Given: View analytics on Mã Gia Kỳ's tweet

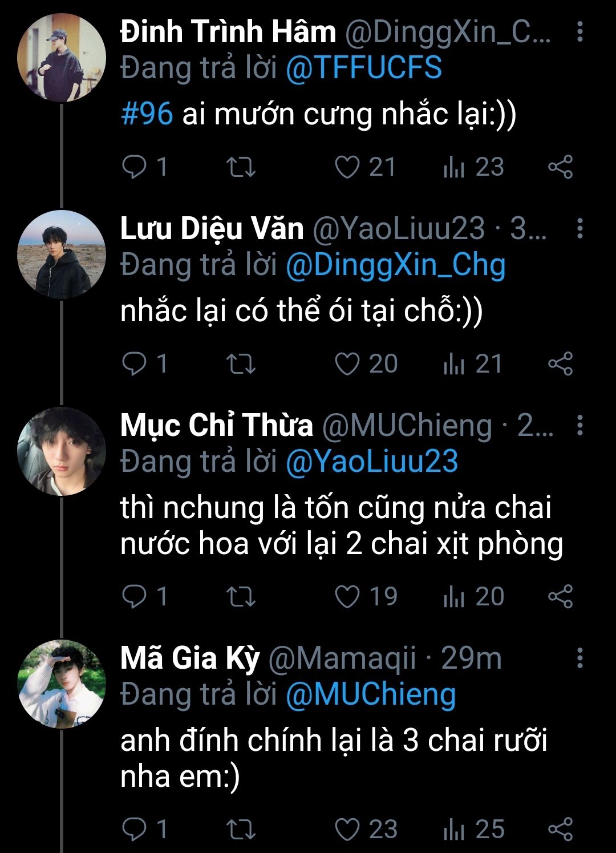Looking at the screenshot, I should click(455, 829).
